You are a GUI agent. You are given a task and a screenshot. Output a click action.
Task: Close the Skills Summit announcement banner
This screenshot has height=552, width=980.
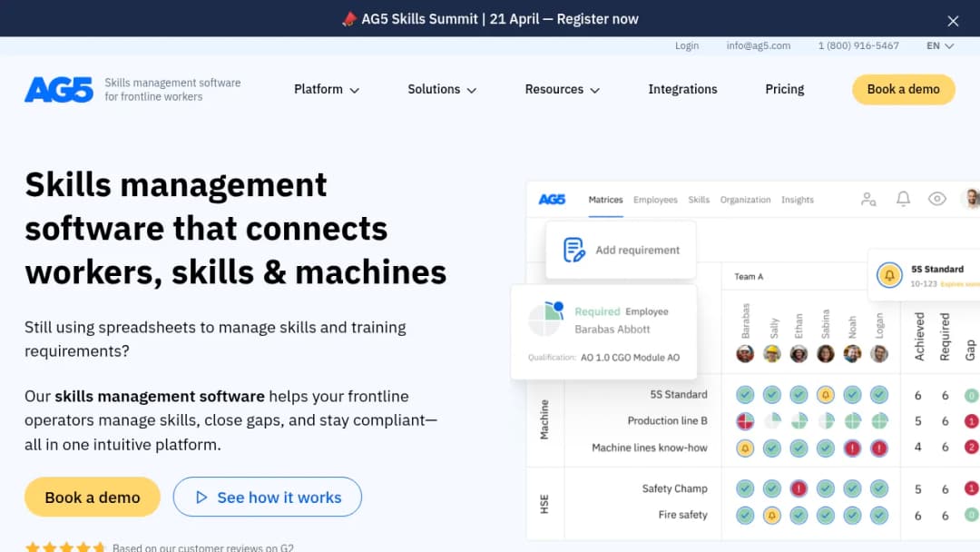[x=953, y=21]
